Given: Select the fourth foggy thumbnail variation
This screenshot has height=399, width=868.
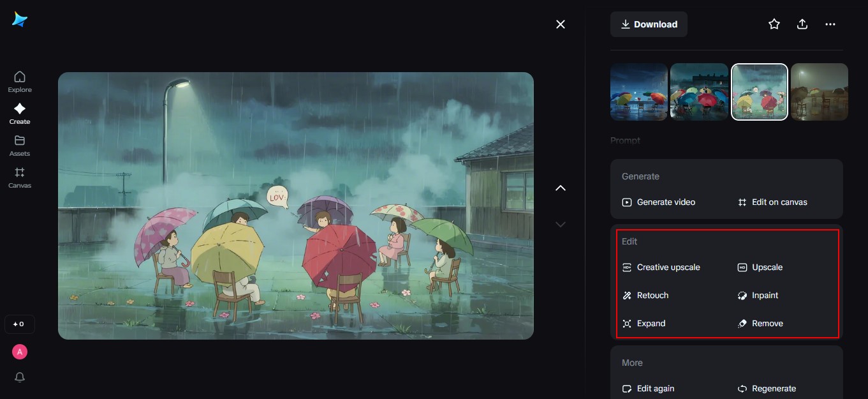Looking at the screenshot, I should point(819,92).
